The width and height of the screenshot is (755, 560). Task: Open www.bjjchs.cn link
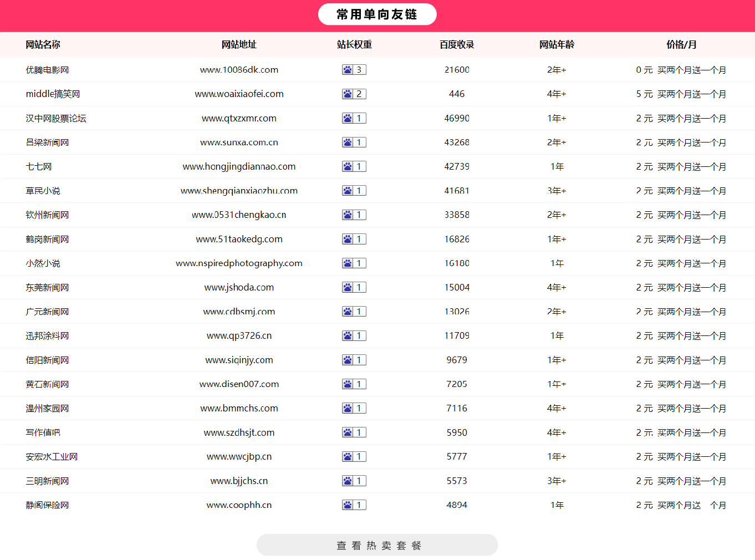click(x=239, y=481)
